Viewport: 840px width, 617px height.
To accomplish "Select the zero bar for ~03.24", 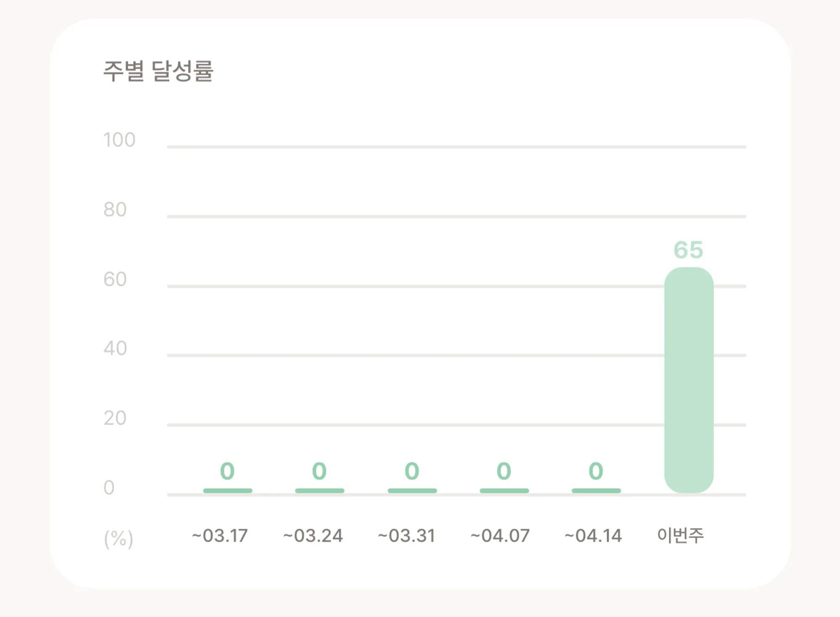I will [x=320, y=490].
